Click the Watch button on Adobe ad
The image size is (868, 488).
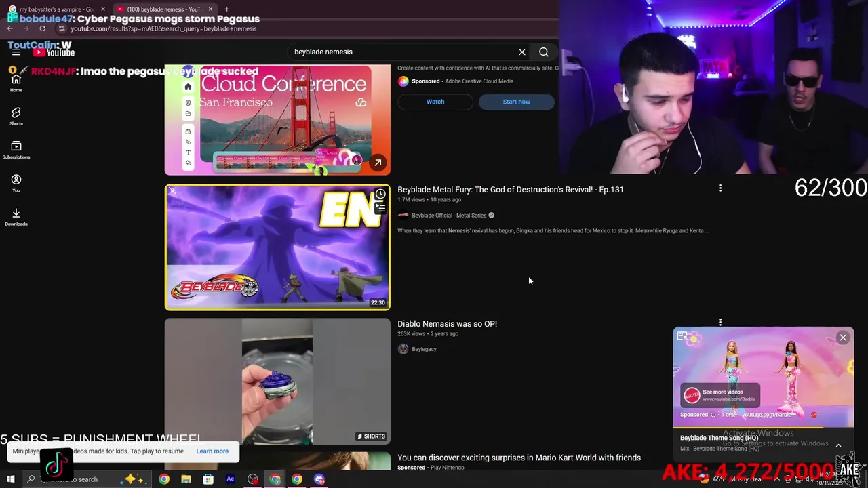coord(435,102)
